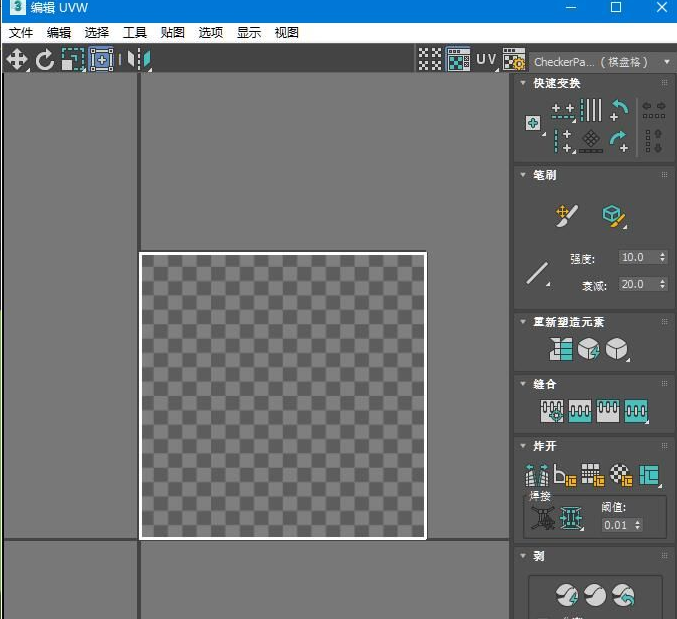Open the 显示 menu
677x619 pixels.
click(249, 33)
